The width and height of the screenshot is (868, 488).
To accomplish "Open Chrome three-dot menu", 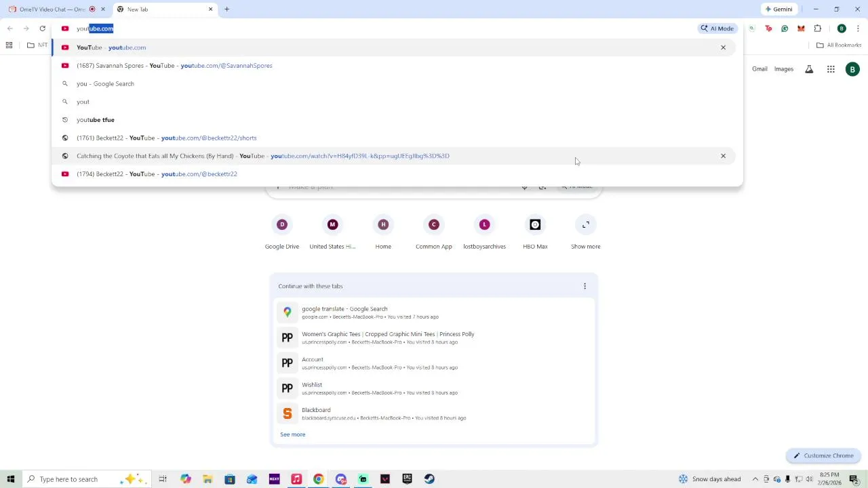I will coord(858,28).
